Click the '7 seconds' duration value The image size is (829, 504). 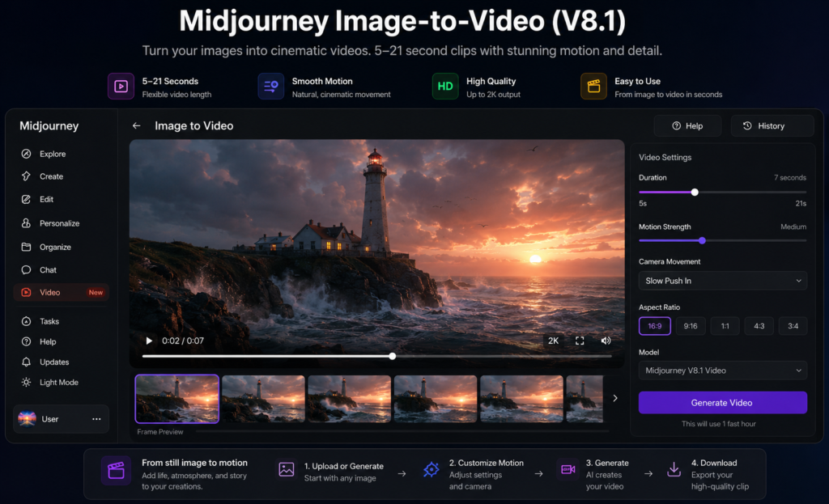790,177
